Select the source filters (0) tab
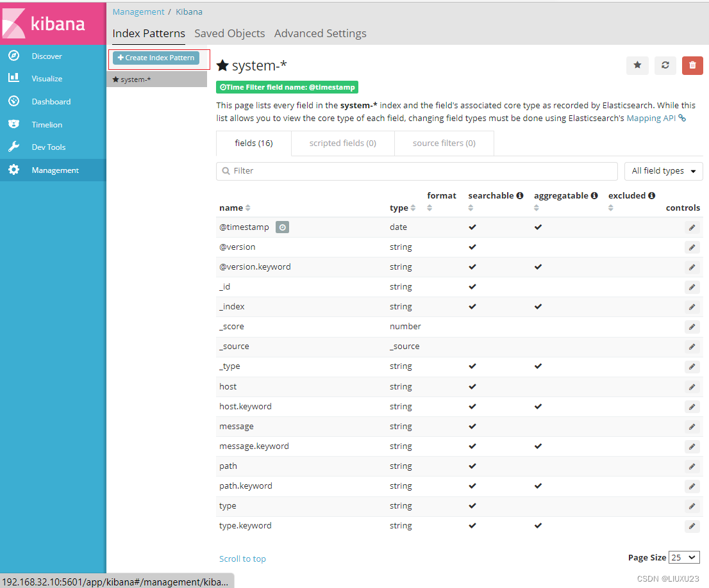Viewport: 709px width, 588px height. tap(444, 143)
